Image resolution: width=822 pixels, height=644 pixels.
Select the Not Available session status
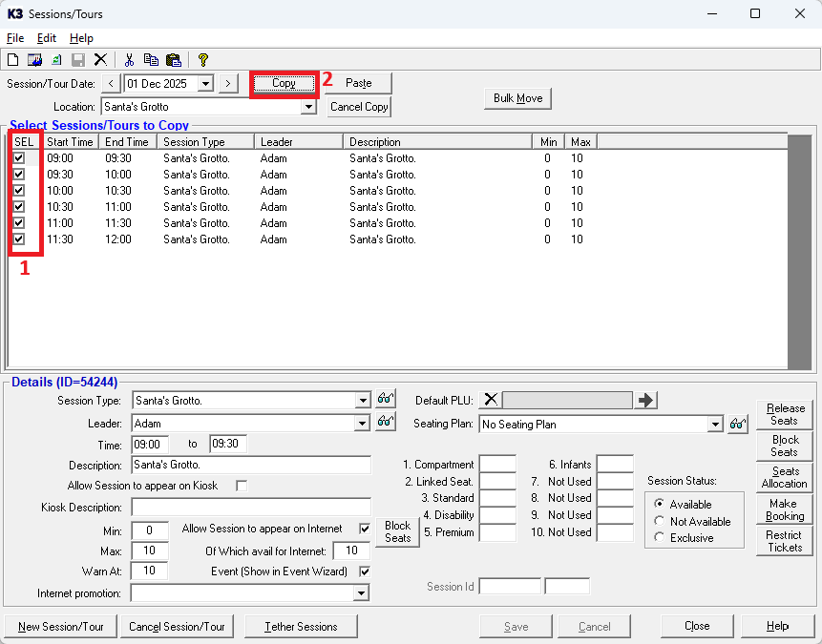[660, 521]
